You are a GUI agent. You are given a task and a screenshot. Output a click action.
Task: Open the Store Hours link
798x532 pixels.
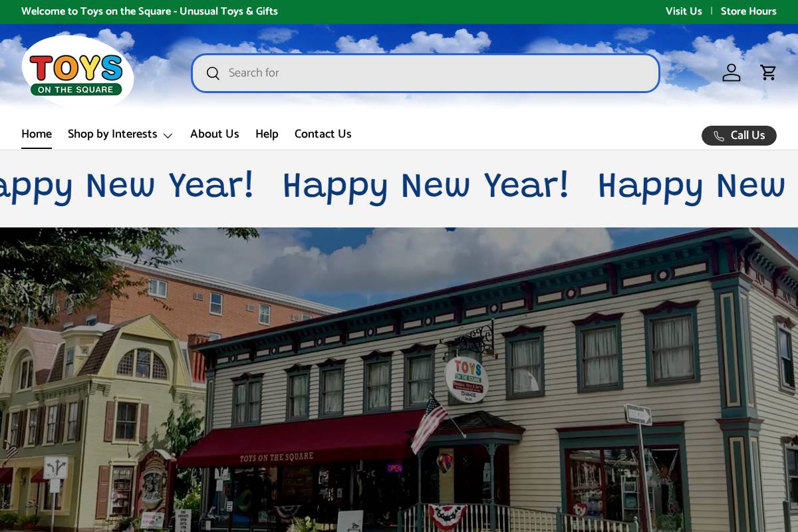tap(749, 11)
